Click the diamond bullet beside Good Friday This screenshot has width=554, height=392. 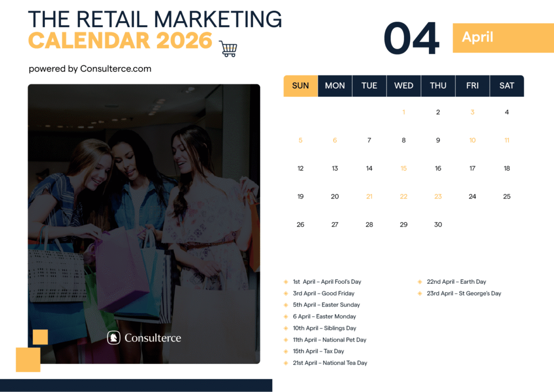(x=286, y=293)
